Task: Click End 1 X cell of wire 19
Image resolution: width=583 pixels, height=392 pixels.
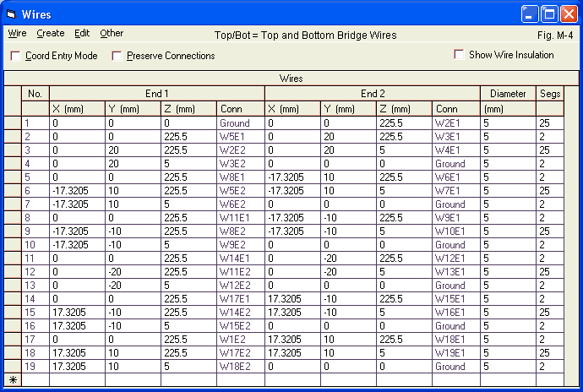Action: click(x=78, y=367)
